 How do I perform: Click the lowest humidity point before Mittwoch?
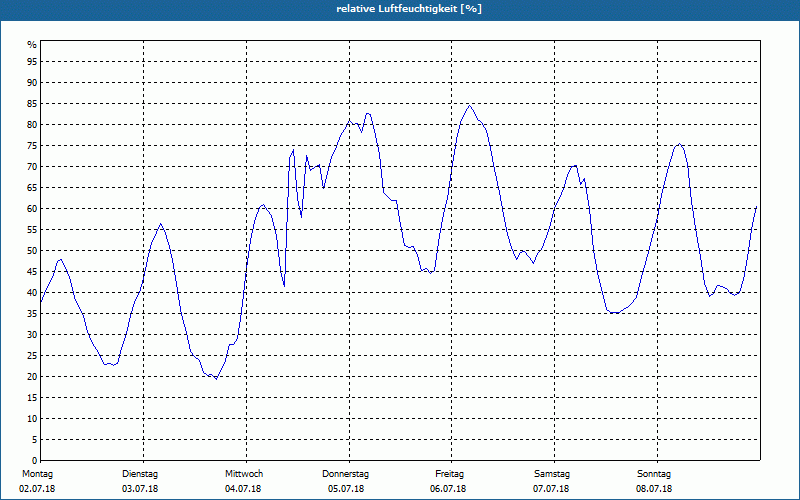click(216, 379)
